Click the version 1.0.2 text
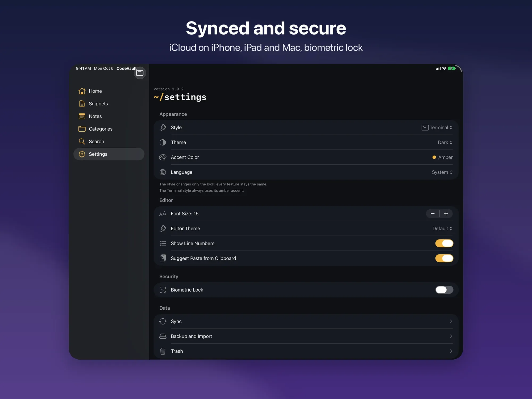 point(169,89)
